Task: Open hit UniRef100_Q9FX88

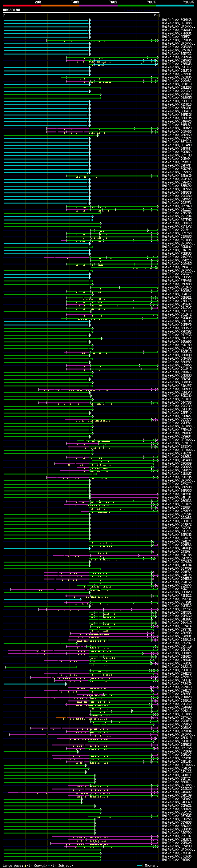Action: tap(177, 47)
